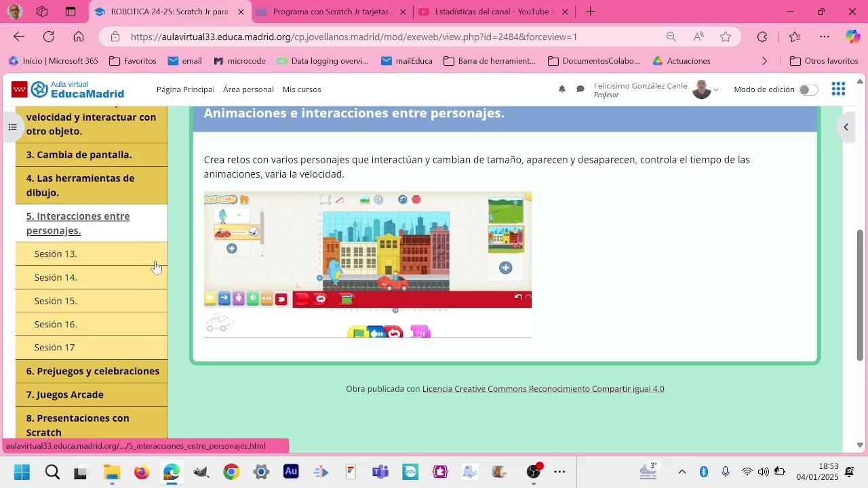Open Microsoft Teams from taskbar
Screen dimensions: 868x488
click(380, 472)
